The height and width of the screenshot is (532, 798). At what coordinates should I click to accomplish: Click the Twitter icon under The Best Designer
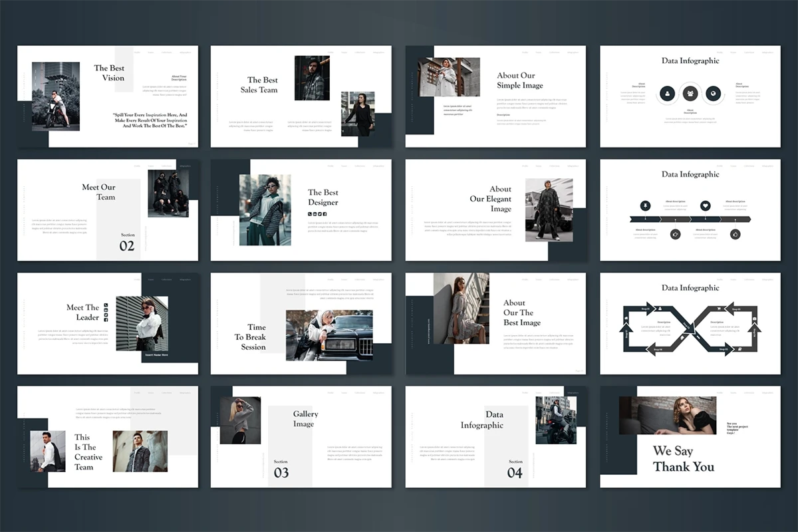pos(320,214)
